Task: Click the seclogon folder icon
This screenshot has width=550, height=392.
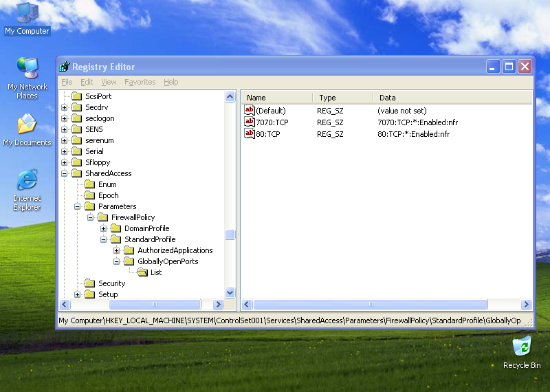Action: (x=77, y=118)
